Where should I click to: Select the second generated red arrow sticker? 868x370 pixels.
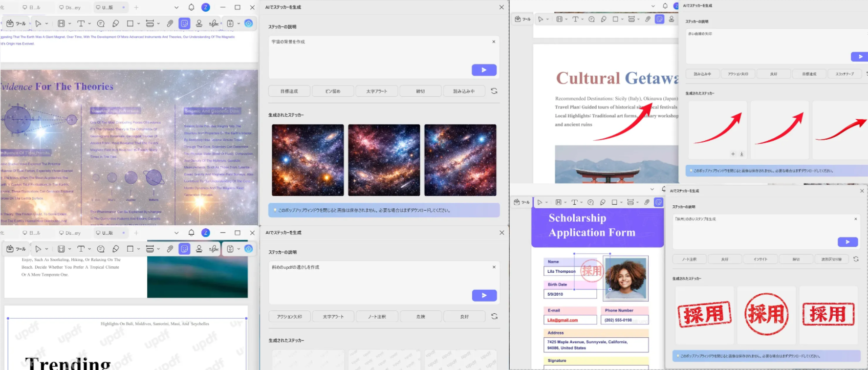coord(779,130)
